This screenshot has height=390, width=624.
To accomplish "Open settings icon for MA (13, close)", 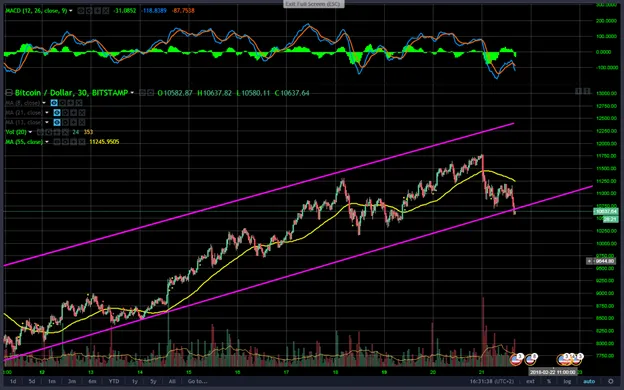I will [65, 122].
